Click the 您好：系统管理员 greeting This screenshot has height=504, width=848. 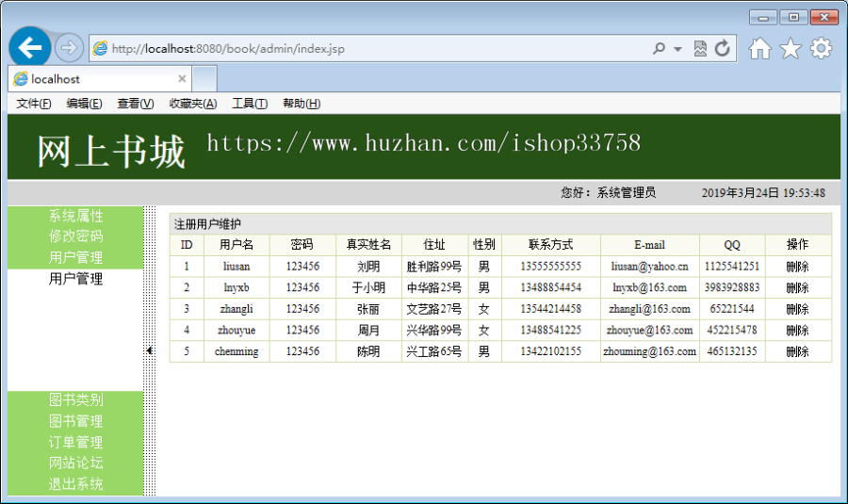(x=608, y=192)
